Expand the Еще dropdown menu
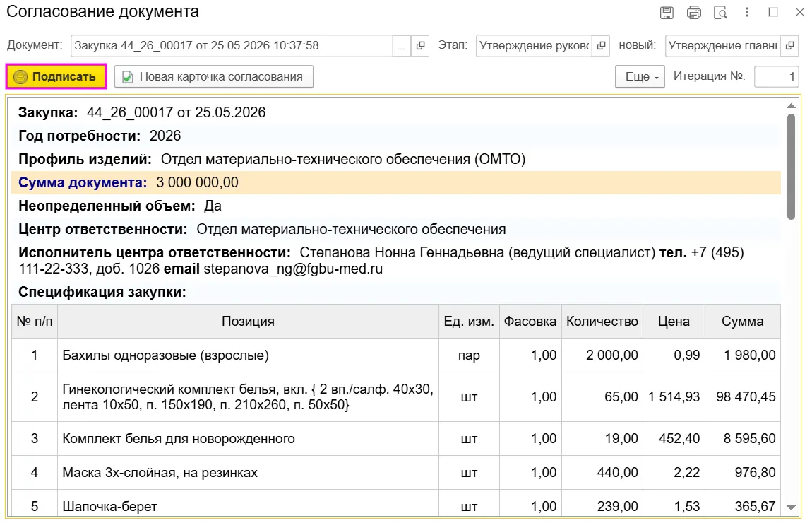The image size is (812, 523). pos(640,77)
